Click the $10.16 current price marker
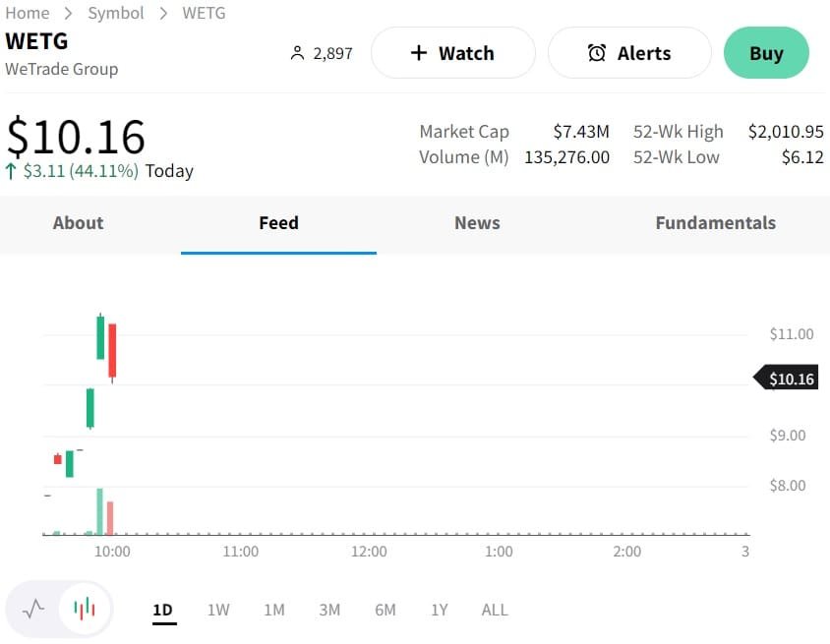 click(791, 379)
